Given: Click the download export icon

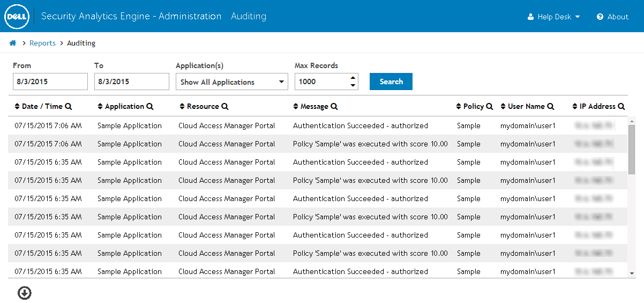Looking at the screenshot, I should (x=25, y=293).
